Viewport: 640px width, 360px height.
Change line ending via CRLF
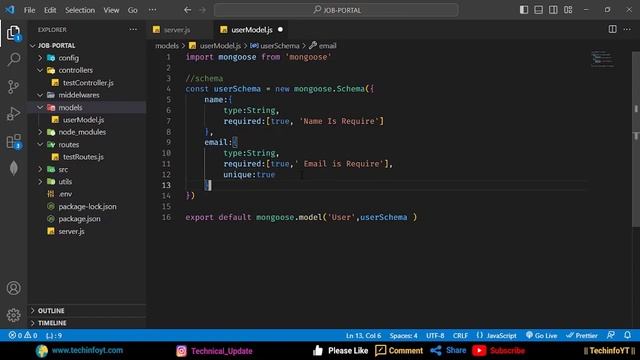(460, 336)
